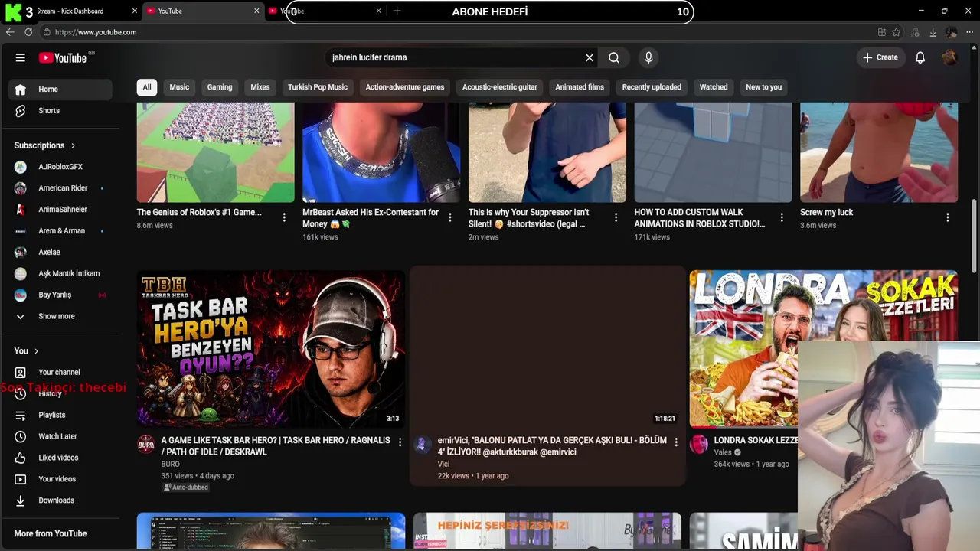Screen dimensions: 980x551
Task: Open options menu for emirVici video
Action: (676, 442)
